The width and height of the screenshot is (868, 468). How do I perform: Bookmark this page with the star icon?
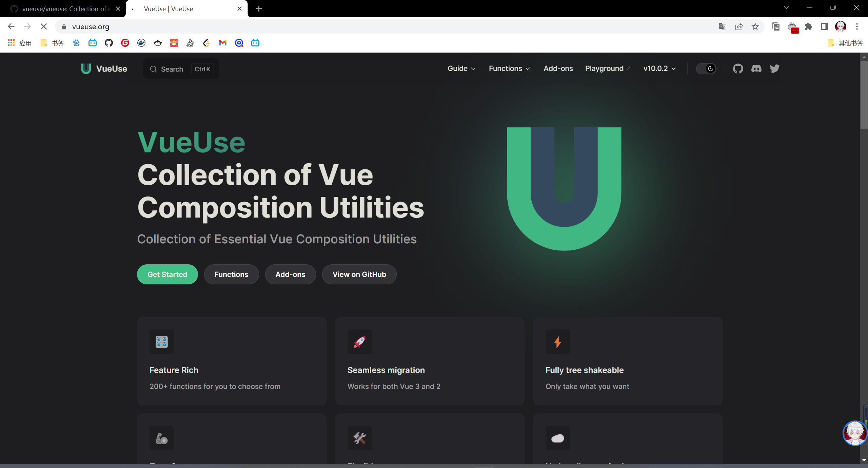[x=755, y=26]
